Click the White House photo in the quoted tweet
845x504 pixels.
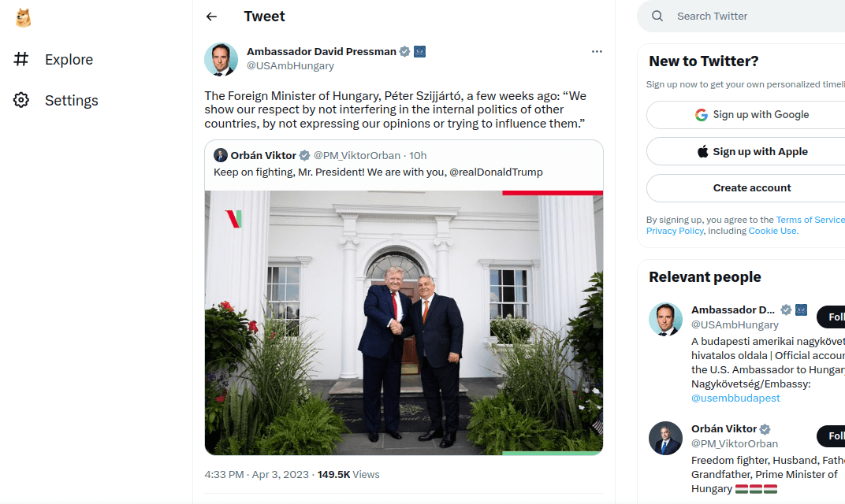pyautogui.click(x=404, y=323)
